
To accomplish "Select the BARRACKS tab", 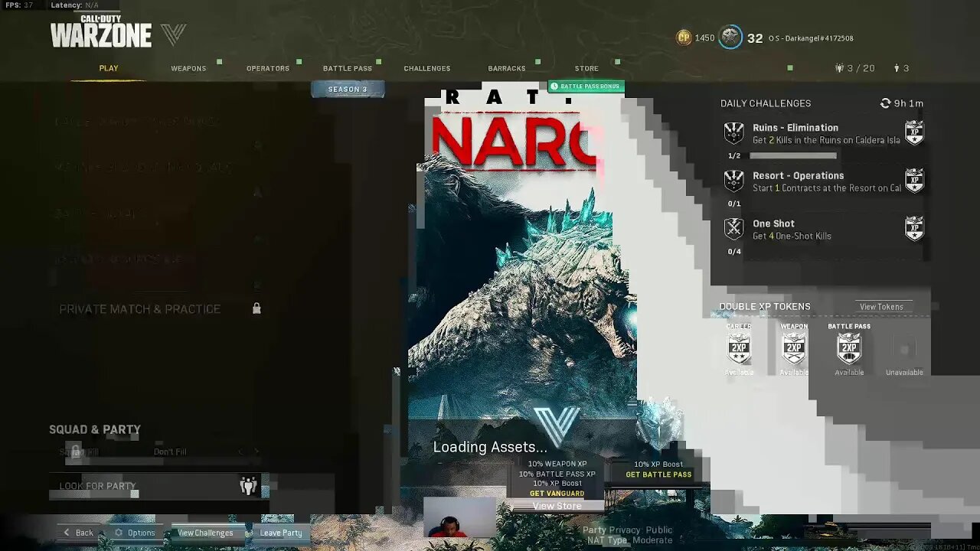I will tap(507, 68).
